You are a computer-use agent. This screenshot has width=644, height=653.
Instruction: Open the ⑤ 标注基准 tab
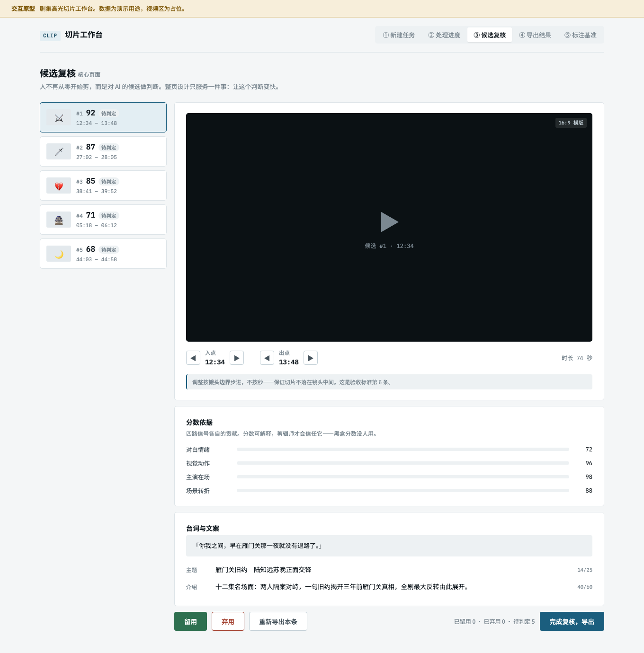[x=581, y=35]
